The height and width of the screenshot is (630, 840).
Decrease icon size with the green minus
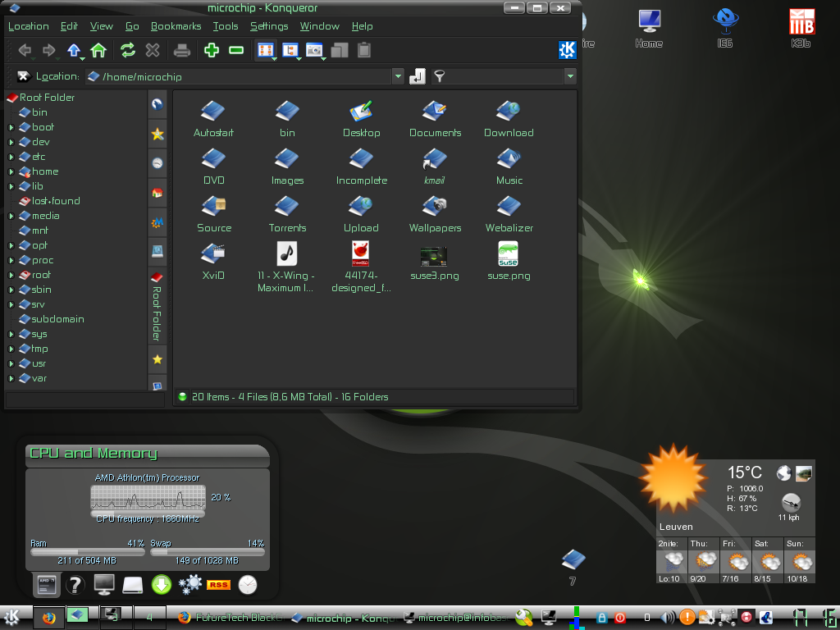tap(236, 50)
